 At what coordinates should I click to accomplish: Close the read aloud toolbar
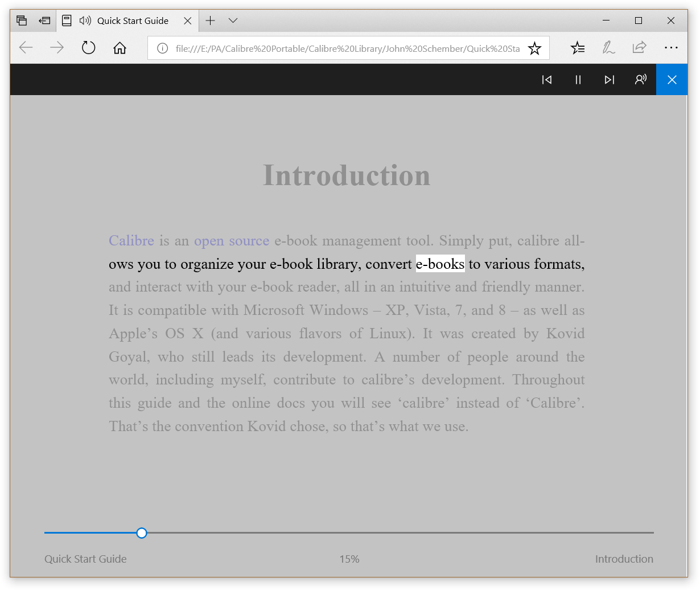672,80
